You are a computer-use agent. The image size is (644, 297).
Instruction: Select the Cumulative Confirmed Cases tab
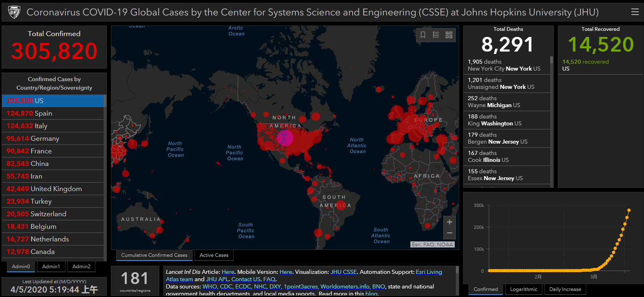[x=154, y=255]
